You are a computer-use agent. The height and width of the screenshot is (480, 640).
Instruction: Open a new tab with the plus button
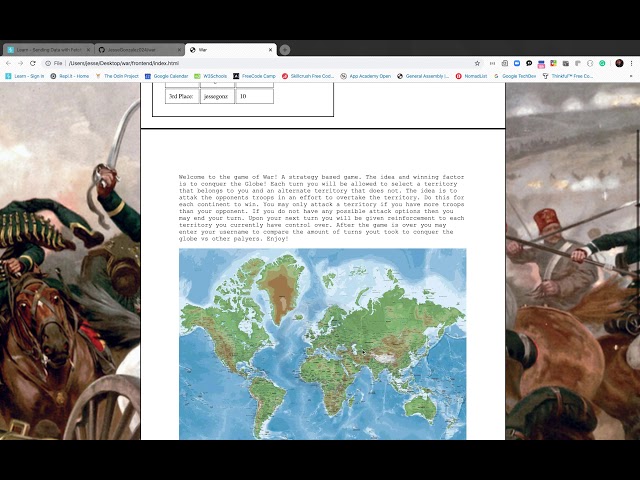[x=285, y=50]
